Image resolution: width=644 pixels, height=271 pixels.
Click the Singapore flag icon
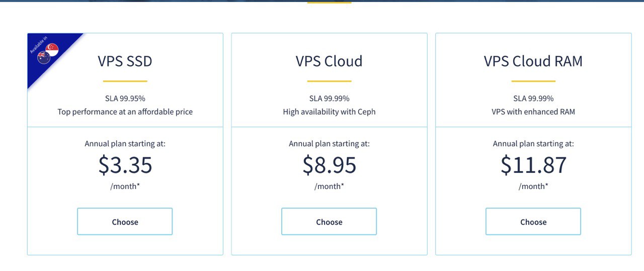point(52,49)
